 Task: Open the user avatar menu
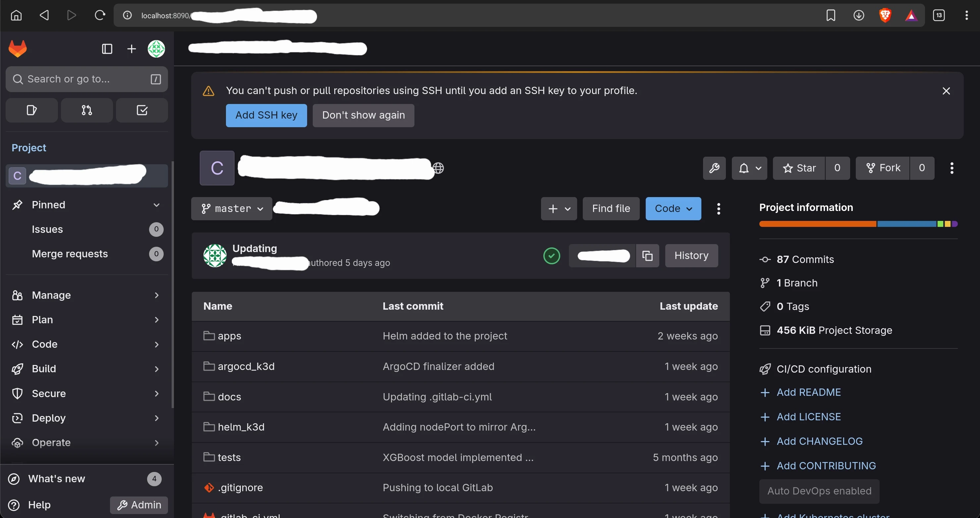pyautogui.click(x=156, y=49)
